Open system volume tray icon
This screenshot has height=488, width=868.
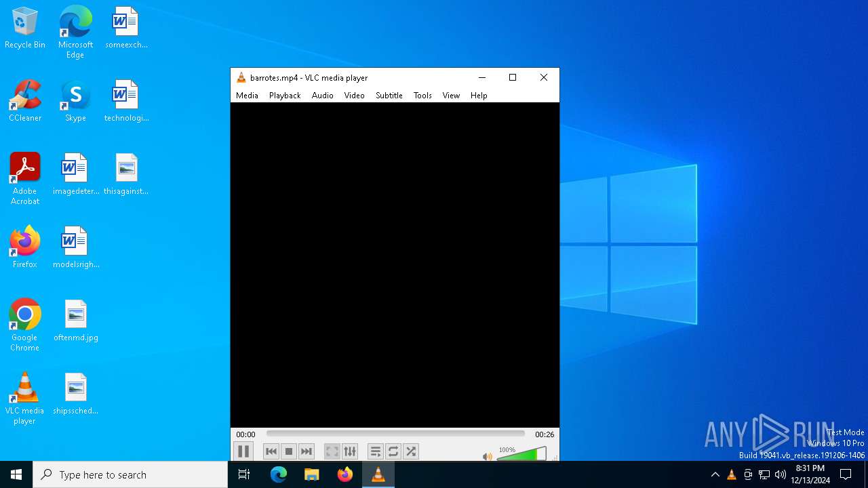781,474
